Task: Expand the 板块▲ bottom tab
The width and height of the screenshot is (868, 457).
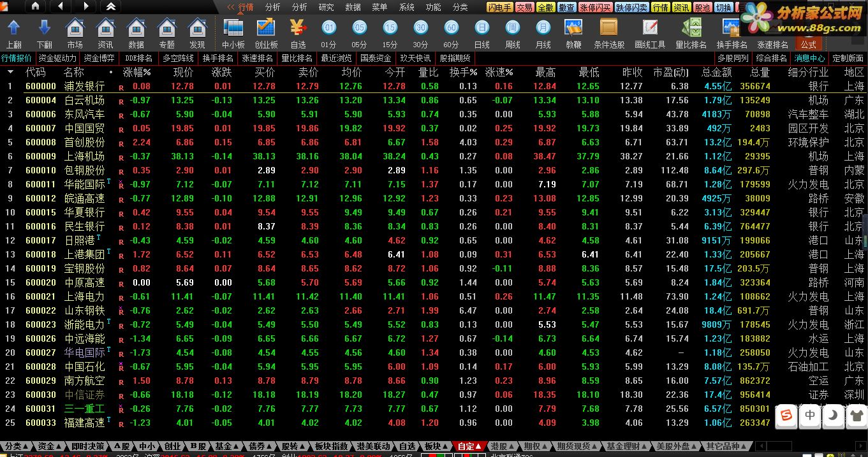Action: coord(436,446)
